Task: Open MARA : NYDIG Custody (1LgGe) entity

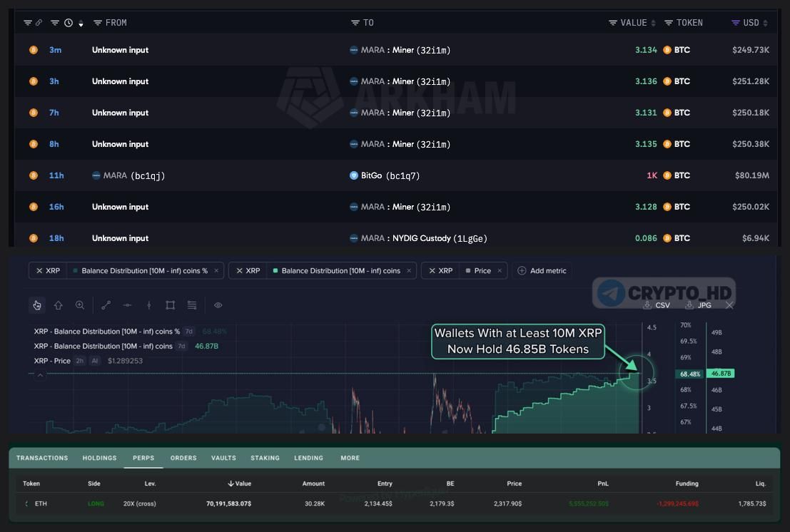Action: pyautogui.click(x=418, y=238)
